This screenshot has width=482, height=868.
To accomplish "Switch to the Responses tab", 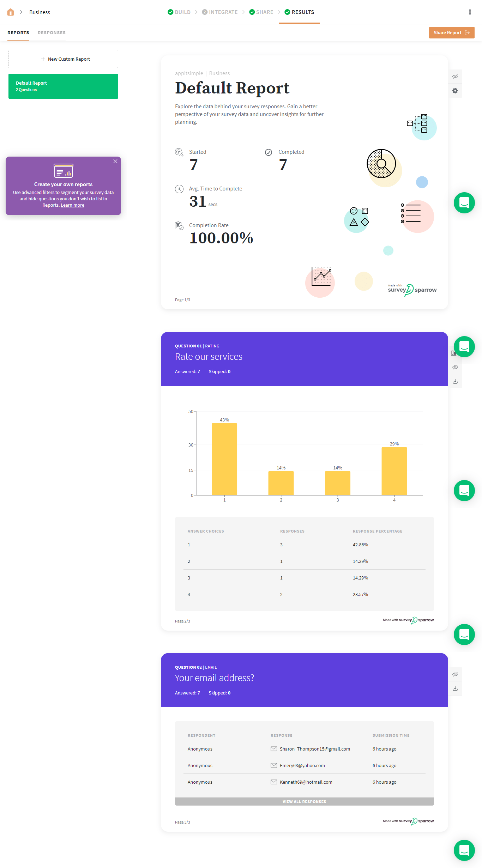I will (x=52, y=33).
